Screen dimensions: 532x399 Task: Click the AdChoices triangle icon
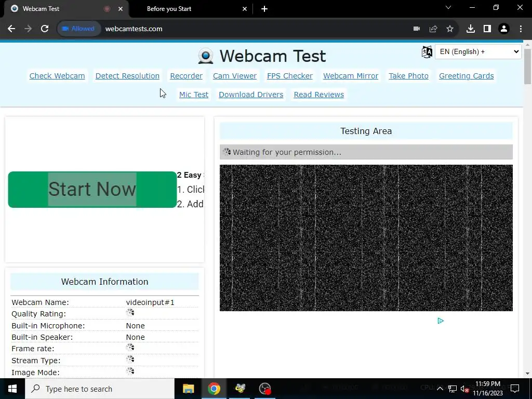pyautogui.click(x=441, y=321)
